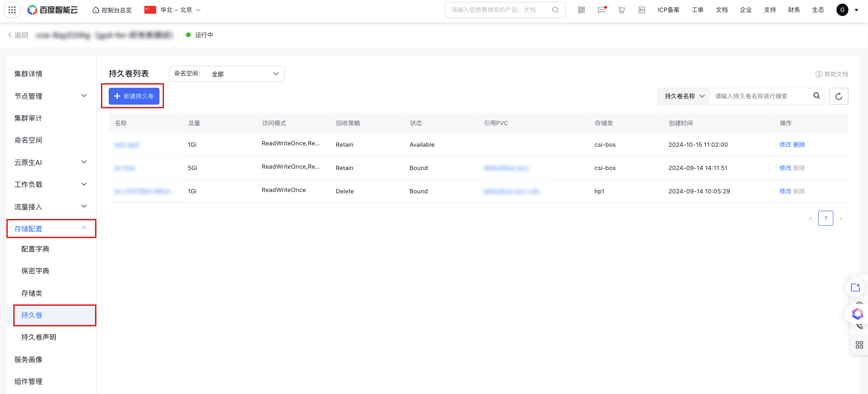Go to next page arrow
This screenshot has width=868, height=394.
pyautogui.click(x=841, y=218)
